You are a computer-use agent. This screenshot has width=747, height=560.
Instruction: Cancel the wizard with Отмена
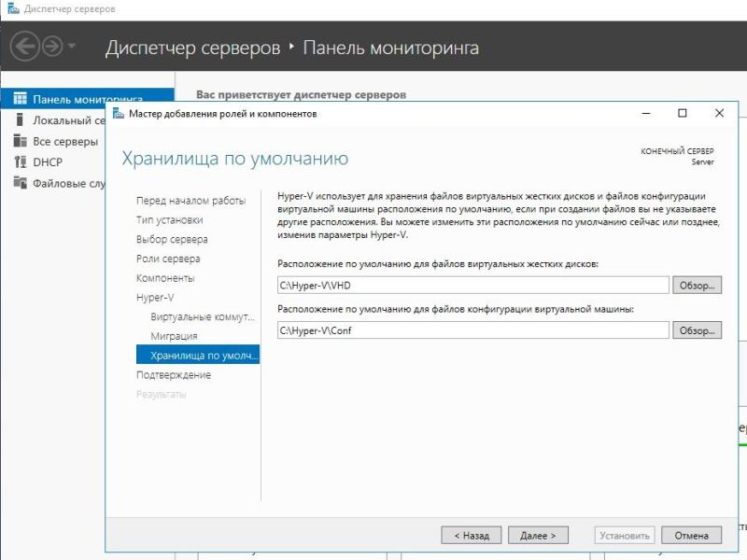691,535
